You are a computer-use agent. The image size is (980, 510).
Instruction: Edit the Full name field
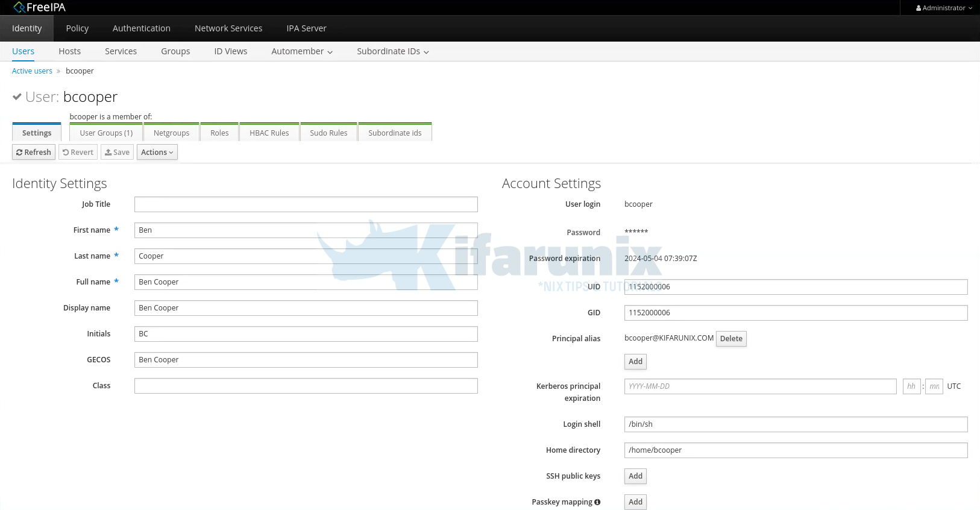coord(306,282)
